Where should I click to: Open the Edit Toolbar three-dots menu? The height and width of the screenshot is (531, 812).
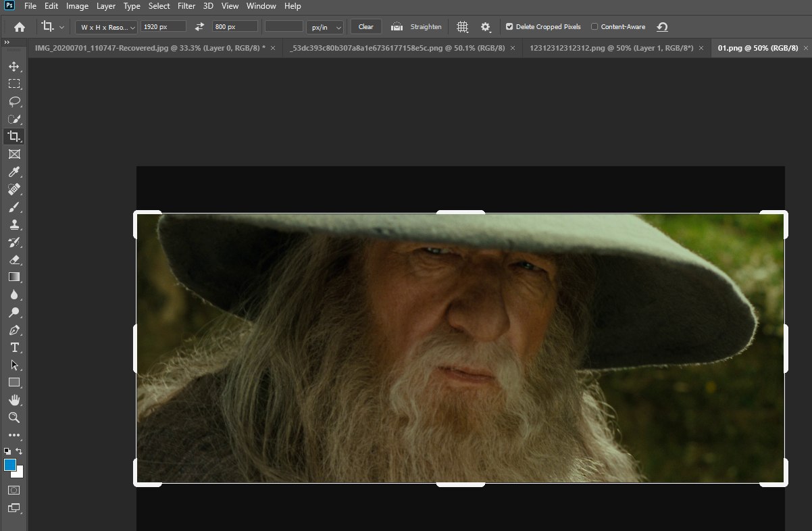(14, 435)
